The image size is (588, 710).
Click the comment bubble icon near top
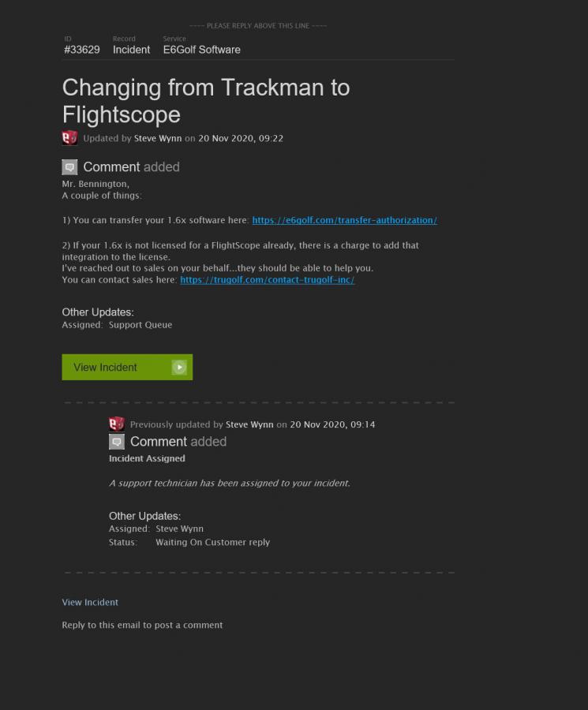[x=69, y=167]
